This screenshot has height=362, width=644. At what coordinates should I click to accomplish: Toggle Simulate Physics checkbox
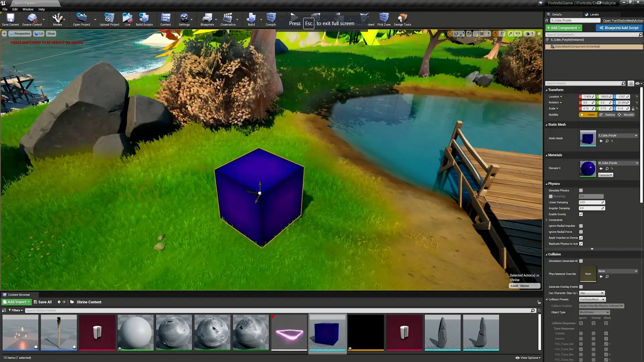[x=581, y=190]
